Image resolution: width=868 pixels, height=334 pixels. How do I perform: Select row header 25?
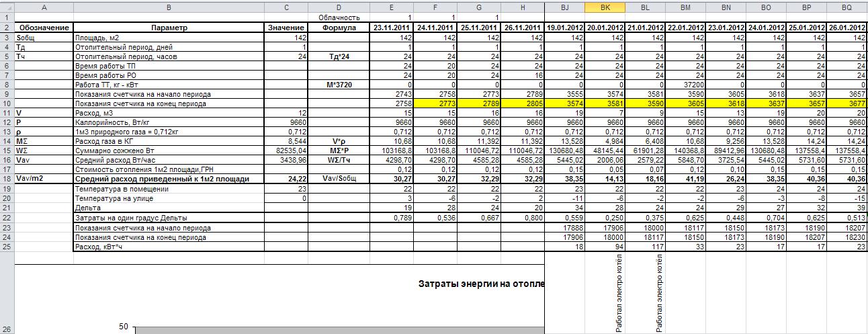[x=7, y=247]
